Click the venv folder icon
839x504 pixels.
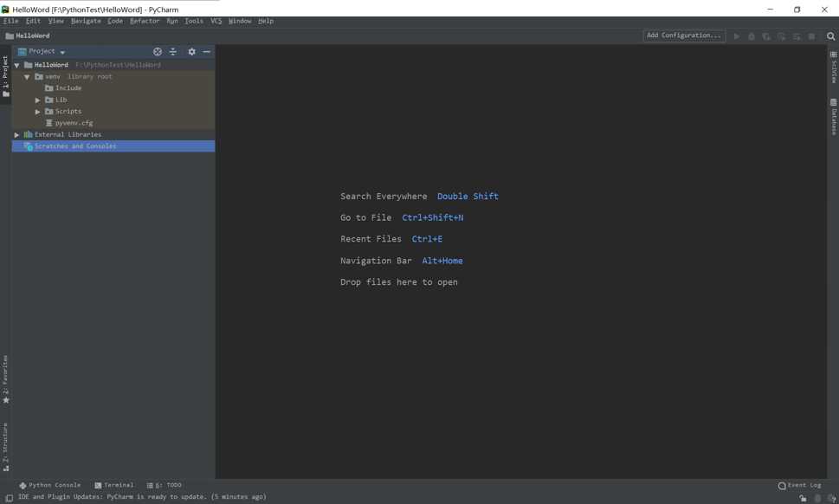point(38,76)
